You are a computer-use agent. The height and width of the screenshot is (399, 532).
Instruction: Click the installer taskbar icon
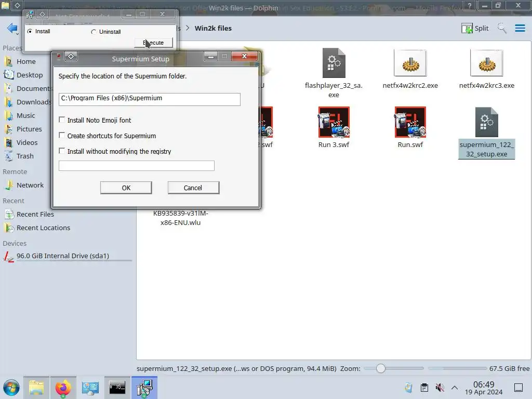point(144,388)
